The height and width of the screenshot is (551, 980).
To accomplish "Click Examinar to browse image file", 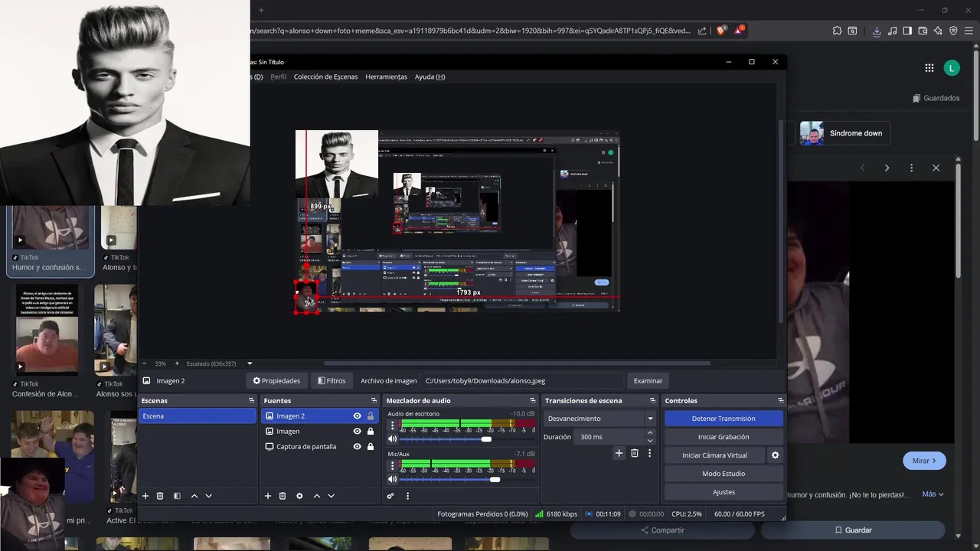I will pyautogui.click(x=648, y=380).
